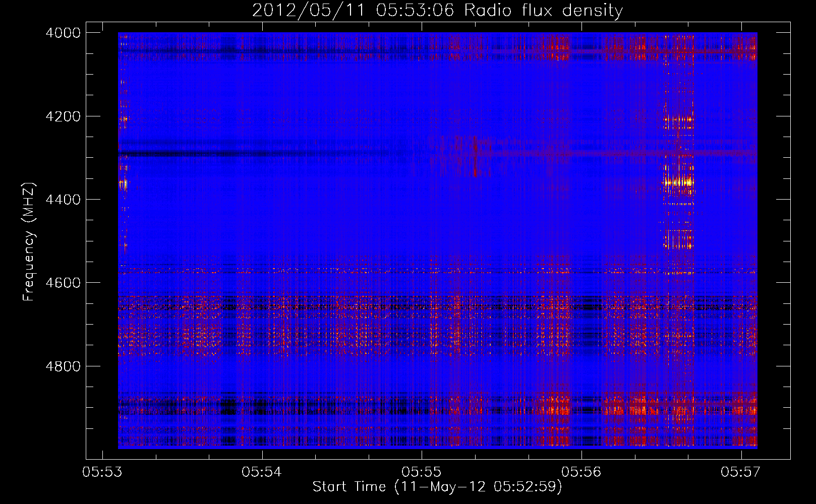Select the 4800 frequency tick label
The image size is (816, 504).
click(63, 366)
